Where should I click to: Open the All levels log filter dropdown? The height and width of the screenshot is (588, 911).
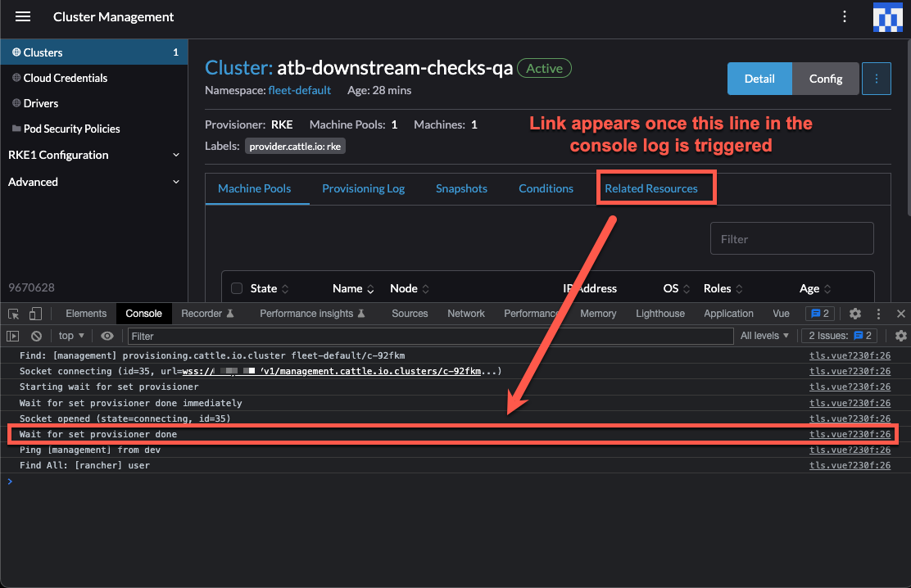tap(765, 336)
